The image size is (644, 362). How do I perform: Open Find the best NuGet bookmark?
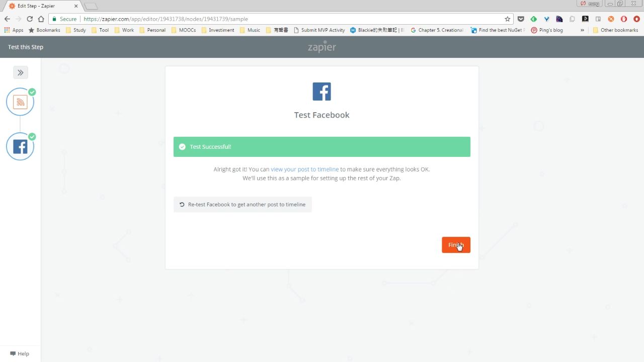[x=498, y=30]
